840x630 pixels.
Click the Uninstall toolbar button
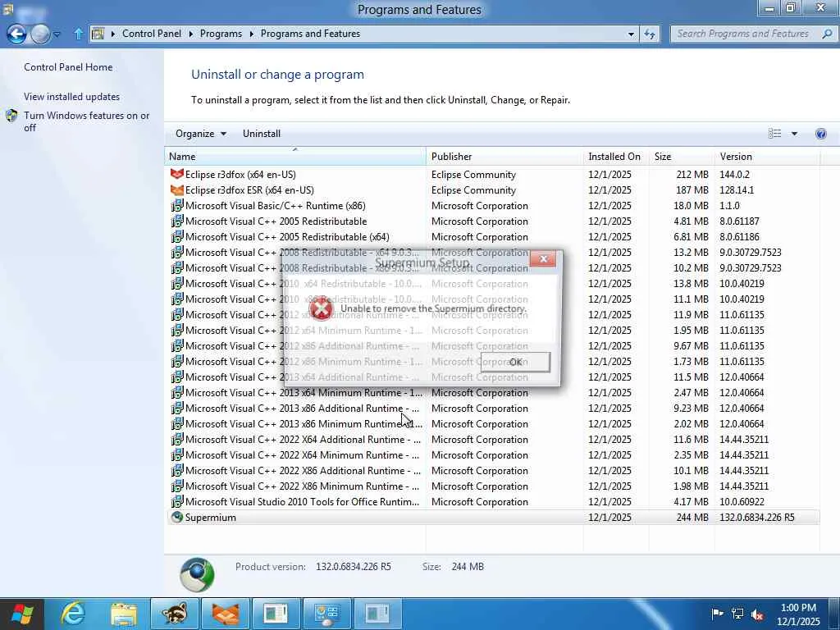coord(262,134)
